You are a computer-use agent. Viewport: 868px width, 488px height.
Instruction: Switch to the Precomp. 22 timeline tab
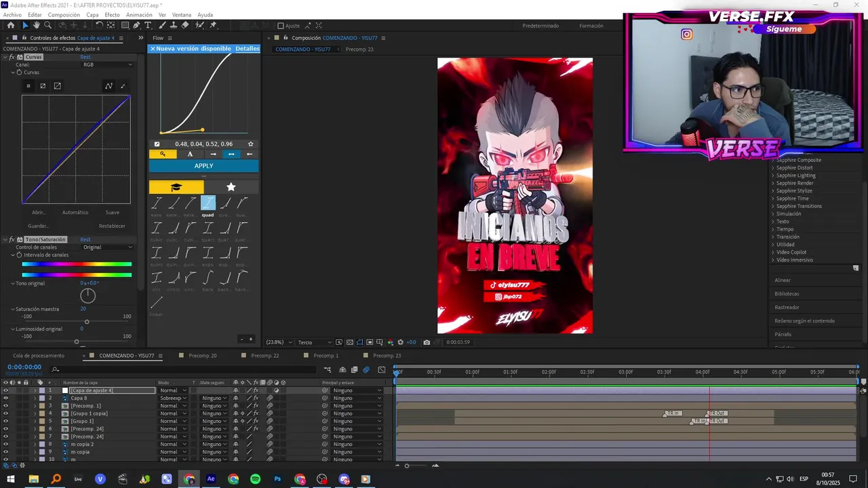[265, 356]
